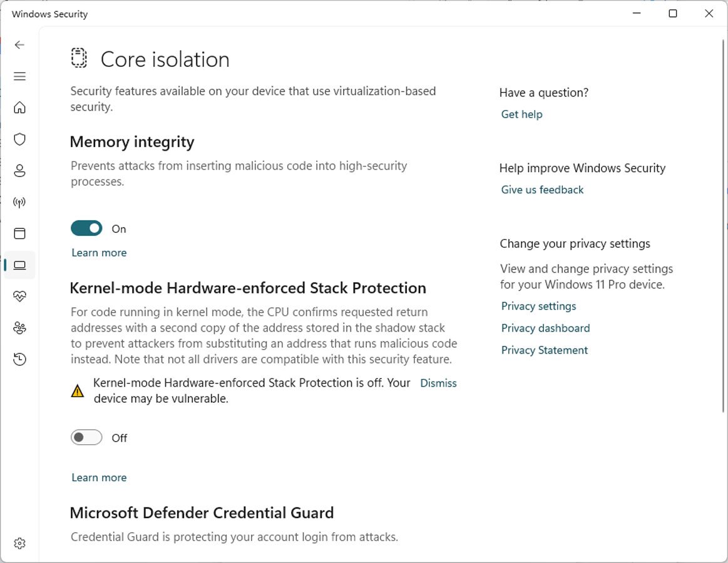View the Privacy Statement
Screen dimensions: 728x563
[544, 350]
